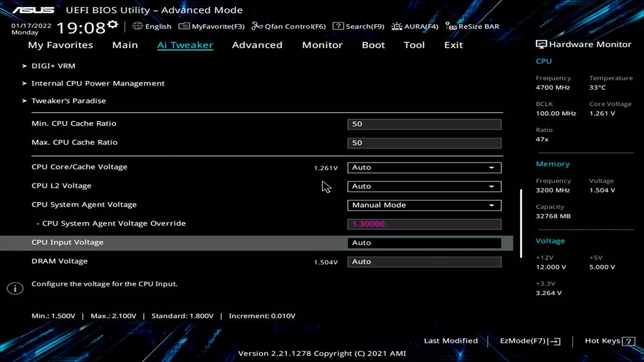Open CPU L2 Voltage dropdown

424,186
